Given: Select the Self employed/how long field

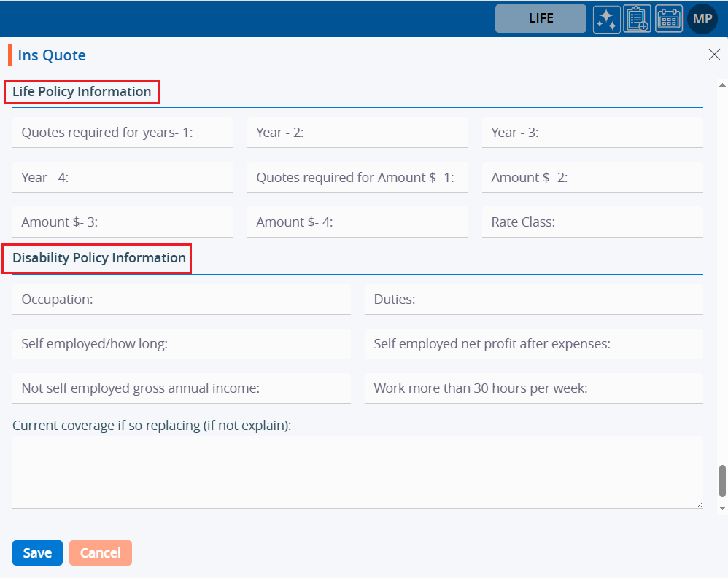Looking at the screenshot, I should coord(181,344).
